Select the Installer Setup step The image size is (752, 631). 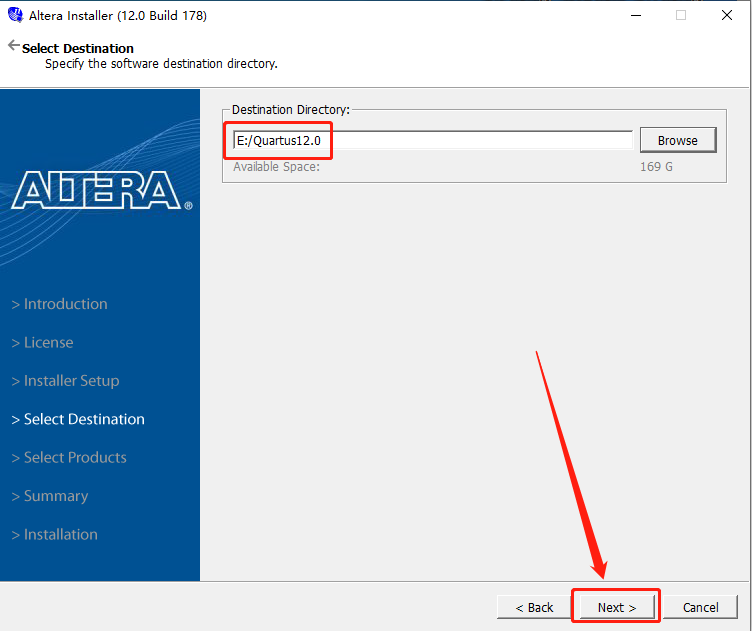[x=65, y=381]
